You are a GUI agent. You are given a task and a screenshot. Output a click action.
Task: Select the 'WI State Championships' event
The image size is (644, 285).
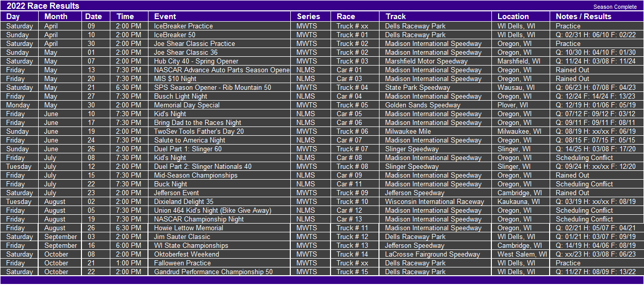(x=191, y=245)
